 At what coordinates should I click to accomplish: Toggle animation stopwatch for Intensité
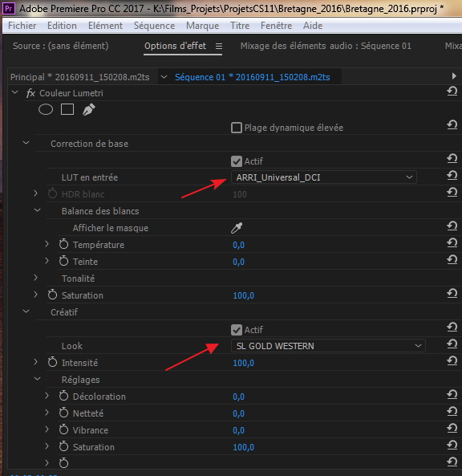52,362
